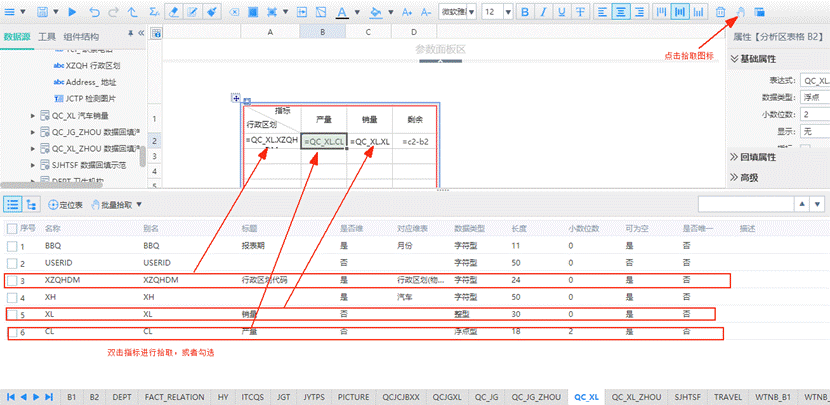Expand the SJHTSF 数据回填示范 node
This screenshot has width=830, height=405.
33,165
